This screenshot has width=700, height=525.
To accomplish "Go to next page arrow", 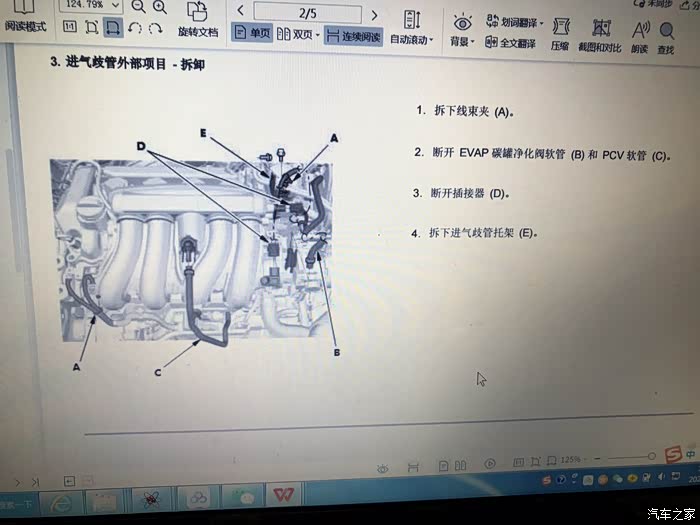I will point(374,16).
